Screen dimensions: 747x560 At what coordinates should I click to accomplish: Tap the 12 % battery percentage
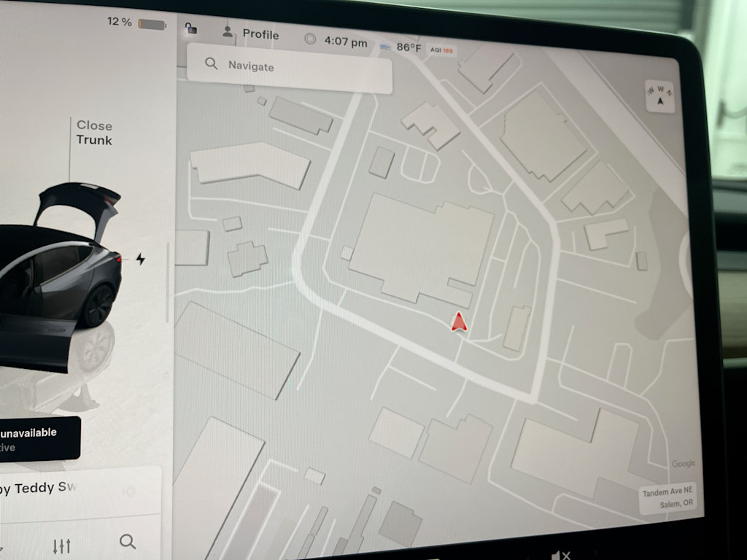pyautogui.click(x=119, y=21)
